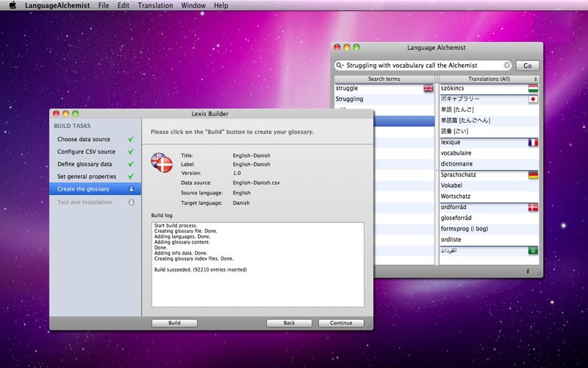588x368 pixels.
Task: Click the UK flag next to struggle
Action: [x=429, y=88]
